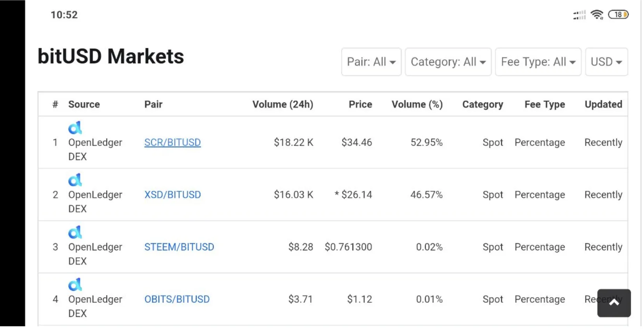Click the OpenLedger DEX logo next to OBITS/BITUSD
This screenshot has height=329, width=644.
click(x=75, y=284)
